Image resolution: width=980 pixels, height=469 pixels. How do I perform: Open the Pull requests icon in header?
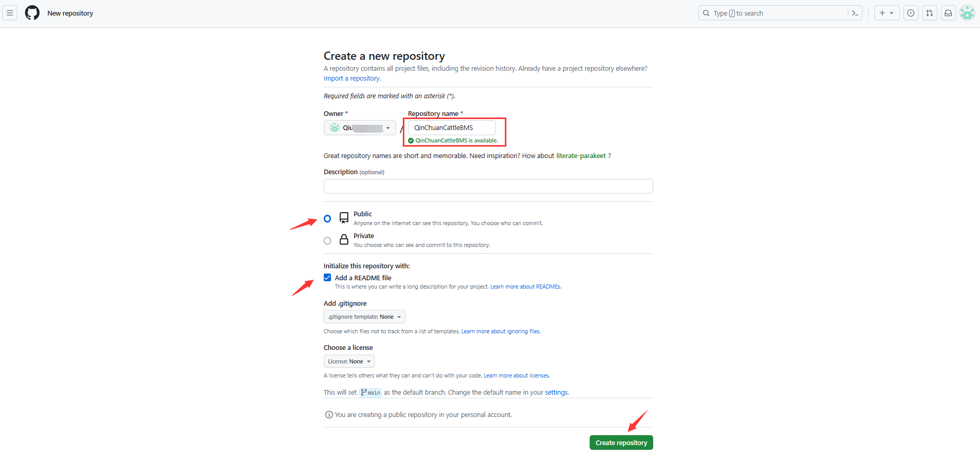[x=930, y=13]
